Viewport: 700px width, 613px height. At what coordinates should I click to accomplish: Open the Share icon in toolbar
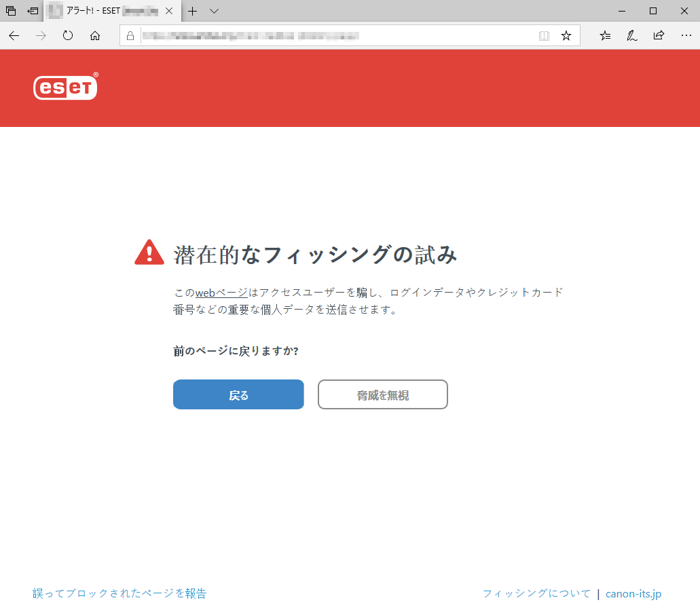658,35
